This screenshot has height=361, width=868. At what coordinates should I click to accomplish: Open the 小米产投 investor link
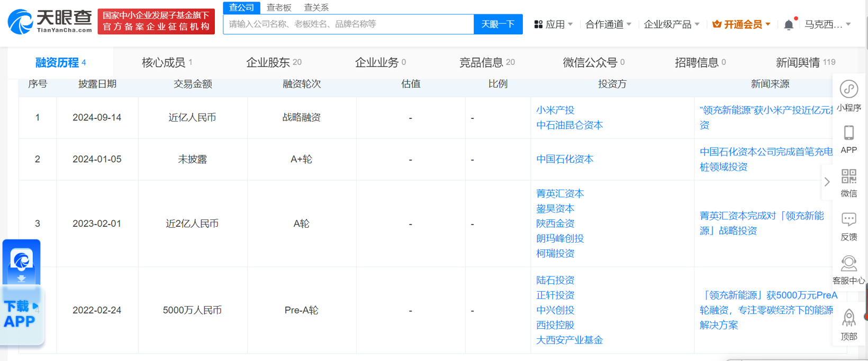pyautogui.click(x=555, y=110)
